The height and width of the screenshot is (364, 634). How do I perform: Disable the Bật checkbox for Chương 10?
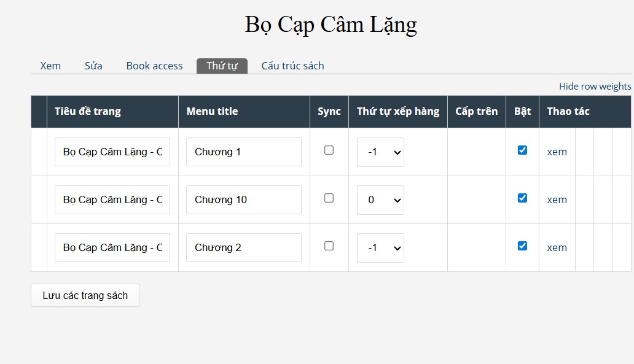(522, 198)
